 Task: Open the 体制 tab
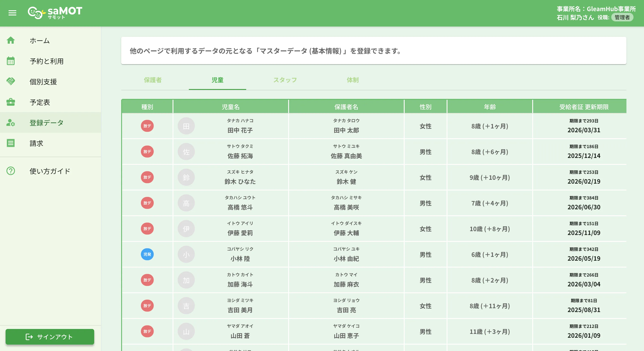pos(352,80)
